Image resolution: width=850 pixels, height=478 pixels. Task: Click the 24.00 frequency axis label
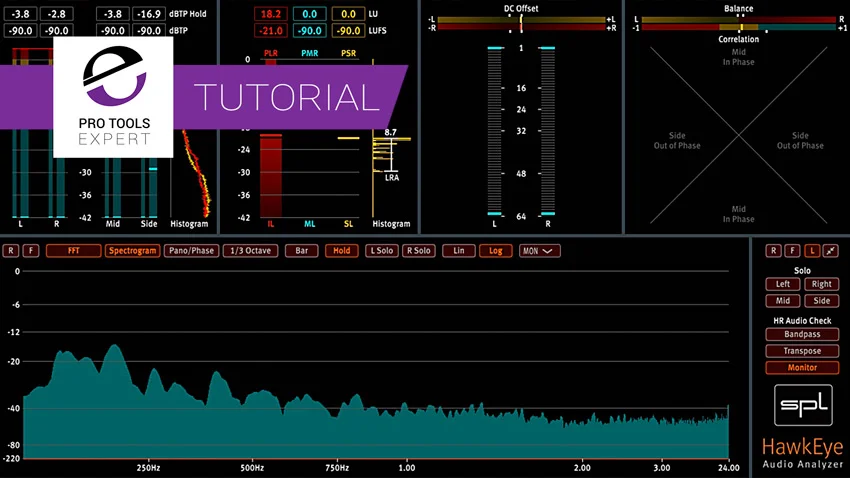click(729, 468)
